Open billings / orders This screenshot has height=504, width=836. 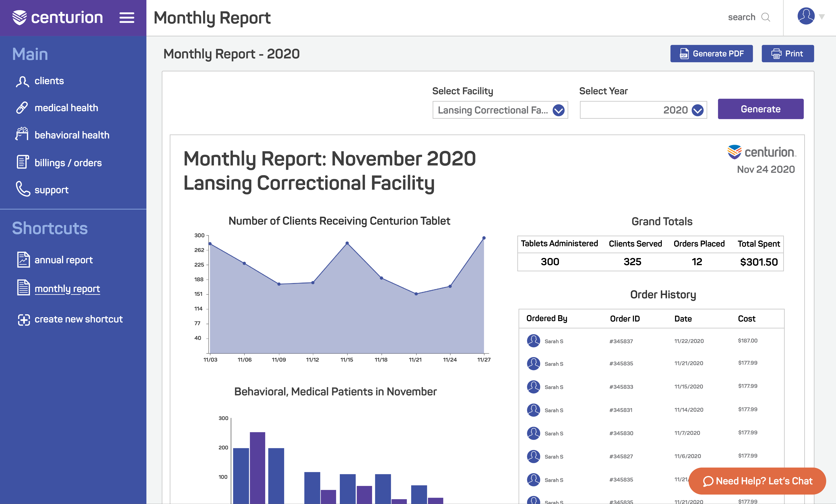coord(68,163)
